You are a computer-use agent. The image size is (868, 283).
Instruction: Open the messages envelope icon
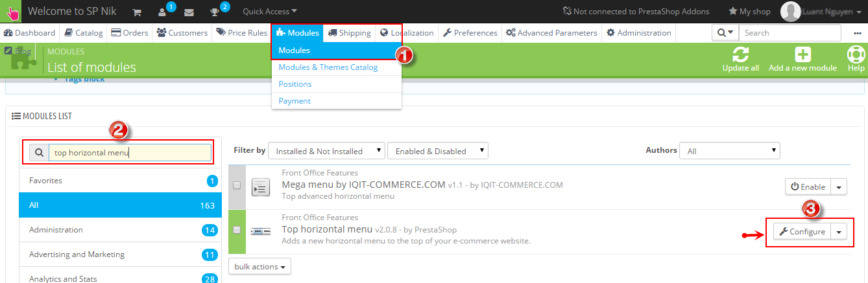coord(189,12)
